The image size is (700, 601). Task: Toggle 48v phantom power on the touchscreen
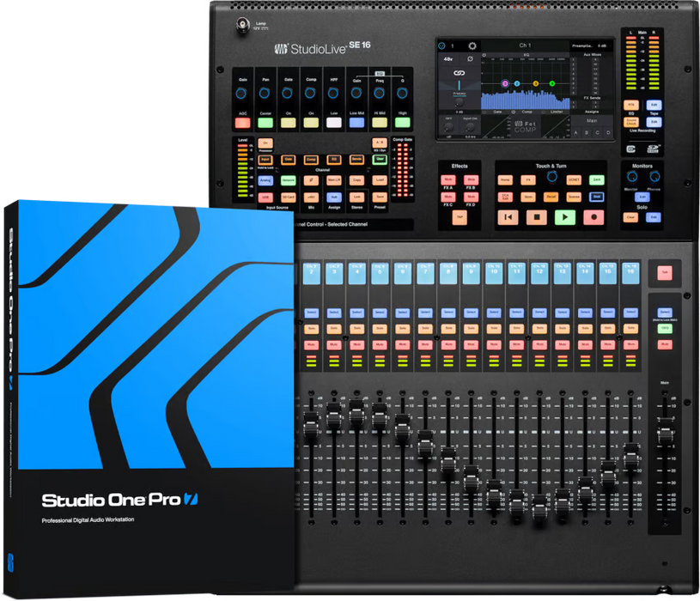point(447,58)
